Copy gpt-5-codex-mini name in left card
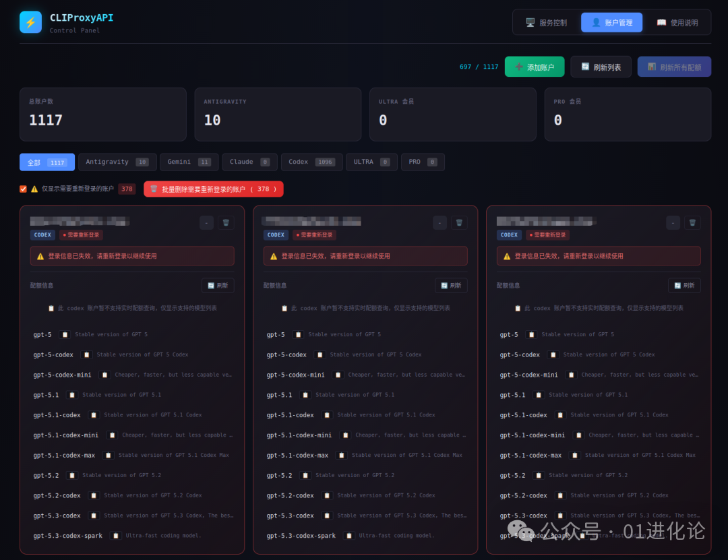The width and height of the screenshot is (728, 560). click(104, 375)
